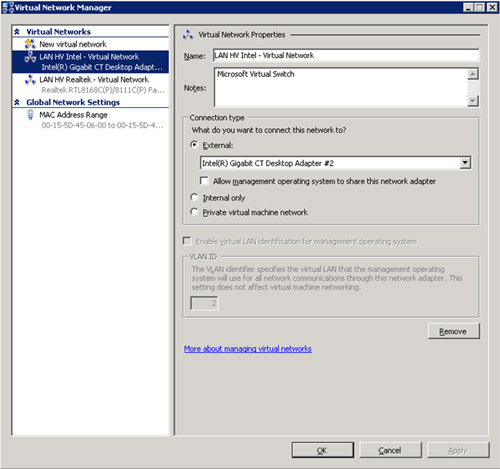This screenshot has height=469, width=500.
Task: Click the Virtual Network Properties header icon
Action: pyautogui.click(x=188, y=34)
